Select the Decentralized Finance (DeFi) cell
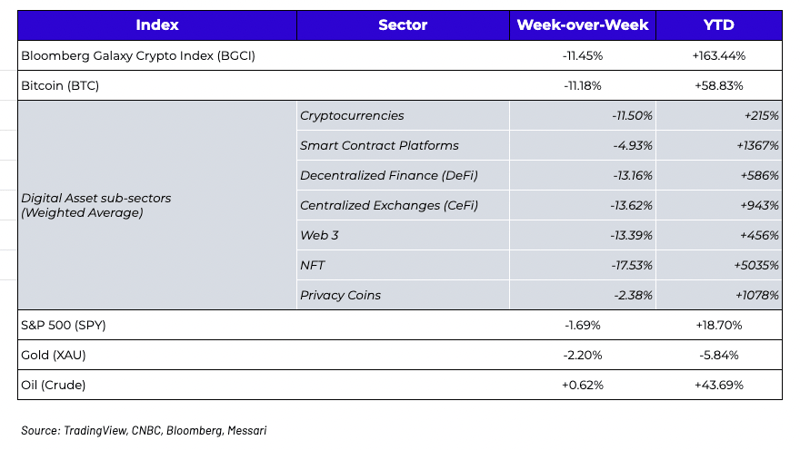Screen dimensions: 800x450 point(389,176)
